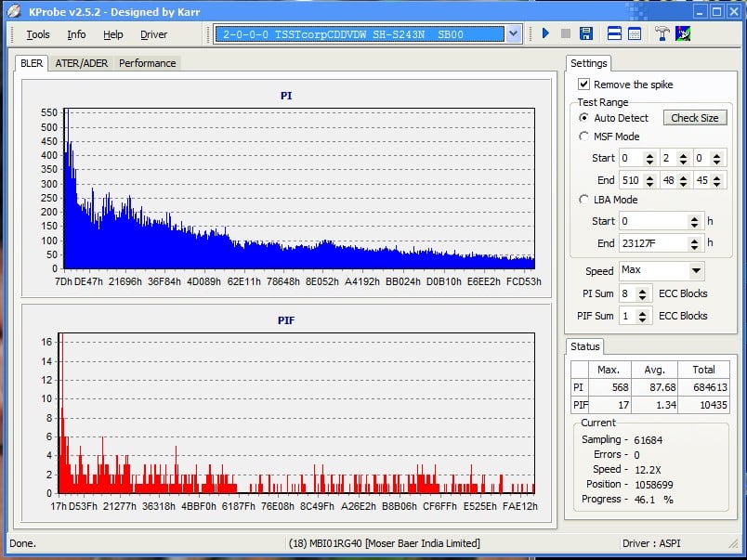Open the hammer tools icon
This screenshot has height=560, width=747.
[x=662, y=34]
